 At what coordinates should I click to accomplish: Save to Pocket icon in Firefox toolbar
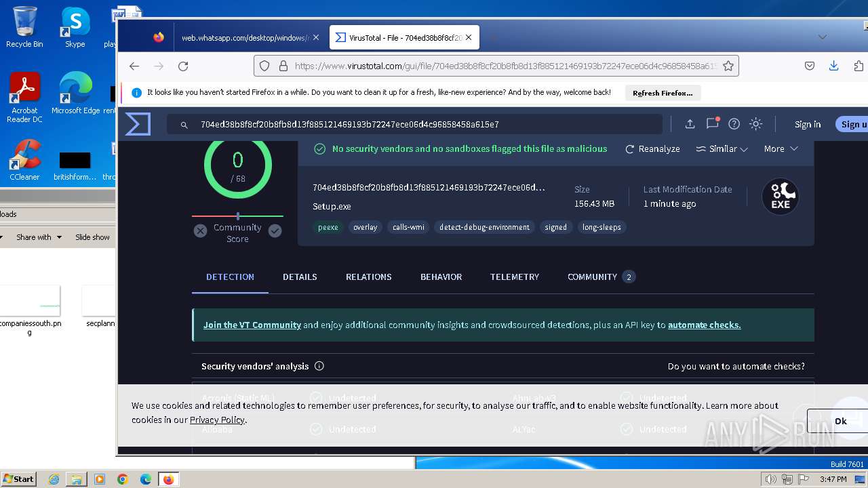click(x=810, y=66)
